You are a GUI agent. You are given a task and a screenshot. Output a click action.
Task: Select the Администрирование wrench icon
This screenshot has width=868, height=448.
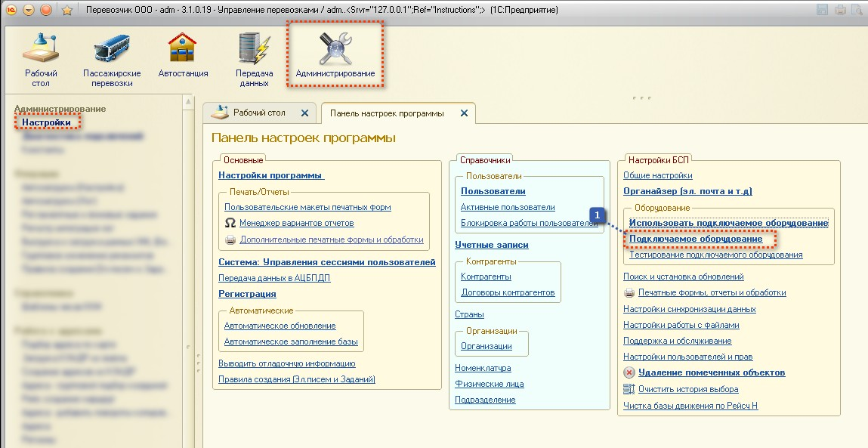tap(335, 48)
